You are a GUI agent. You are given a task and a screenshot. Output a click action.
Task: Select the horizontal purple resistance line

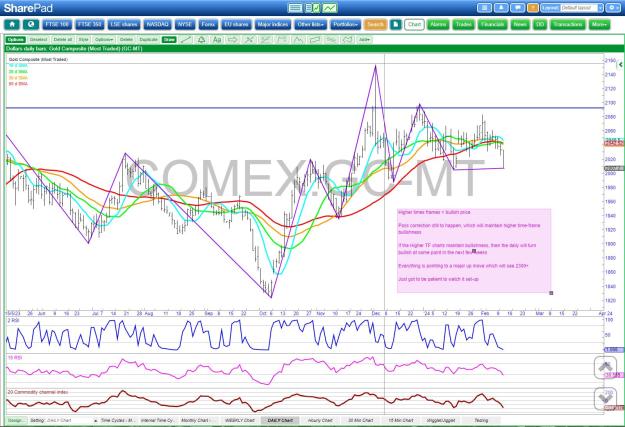tap(305, 108)
